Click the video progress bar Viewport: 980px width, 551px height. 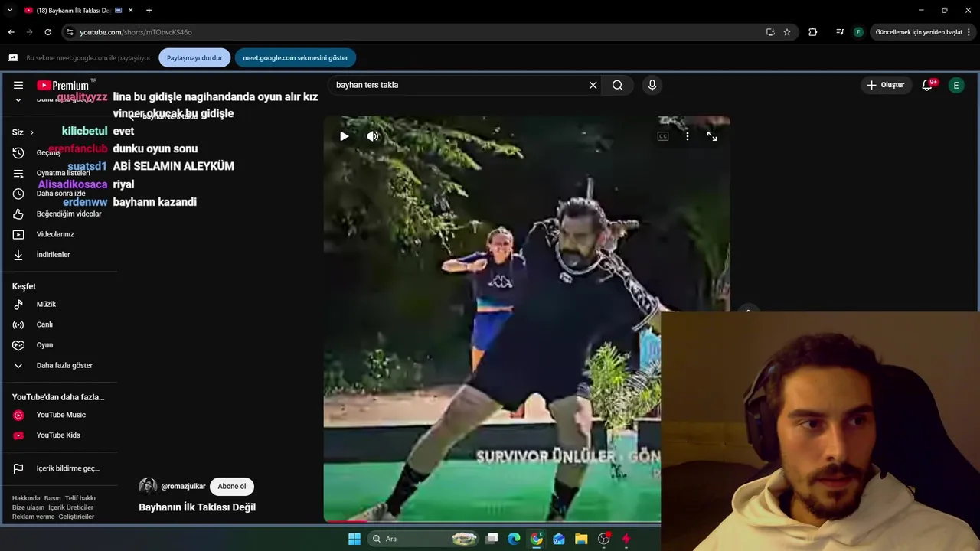coord(492,521)
